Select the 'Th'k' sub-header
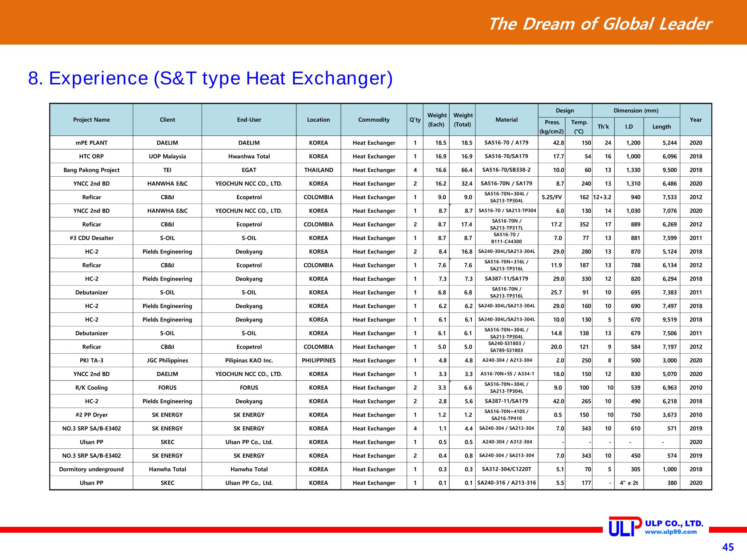Image resolution: width=747 pixels, height=560 pixels. click(603, 127)
